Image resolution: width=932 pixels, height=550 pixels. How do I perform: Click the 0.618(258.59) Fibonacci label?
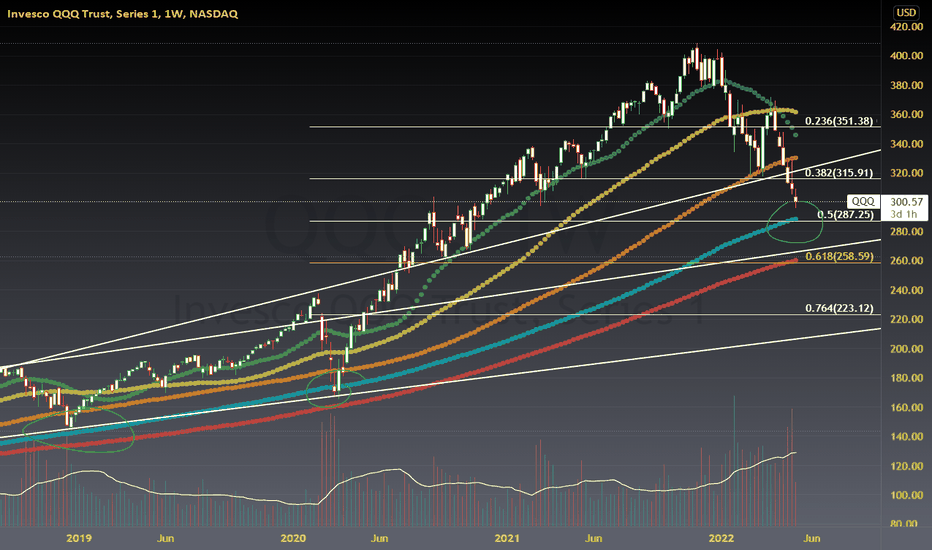pos(839,257)
